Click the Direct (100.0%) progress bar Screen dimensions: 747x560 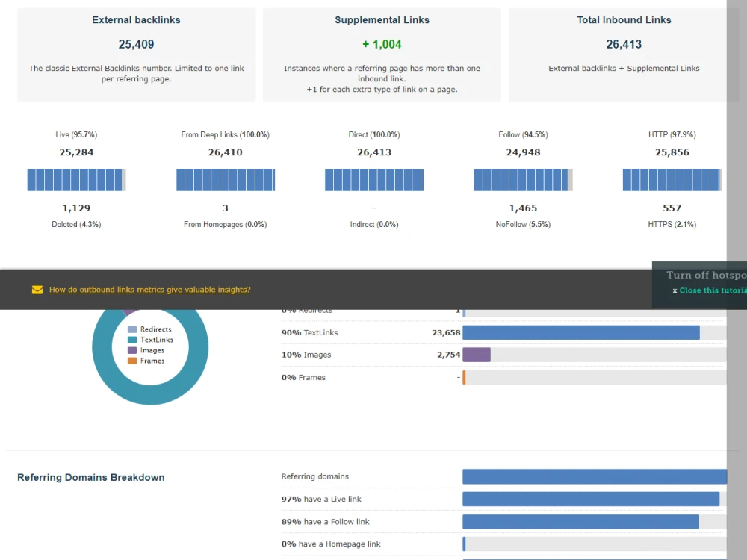click(374, 180)
